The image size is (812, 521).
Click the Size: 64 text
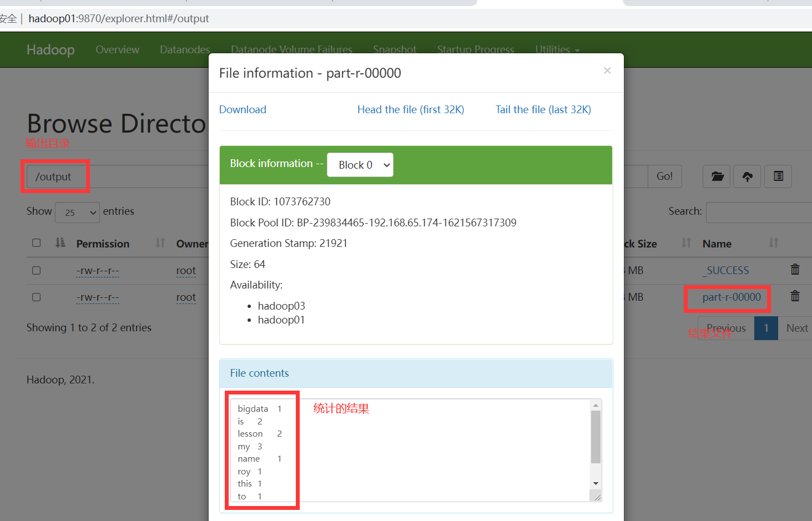coord(248,264)
